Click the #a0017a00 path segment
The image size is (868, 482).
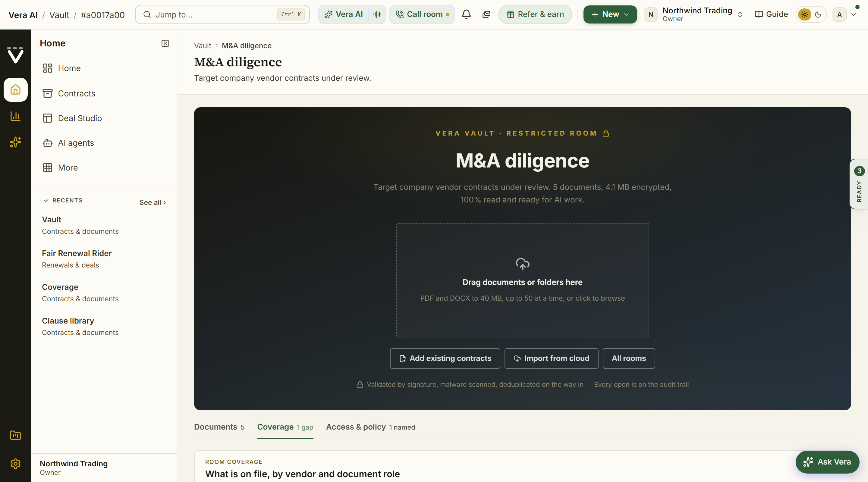pos(103,15)
